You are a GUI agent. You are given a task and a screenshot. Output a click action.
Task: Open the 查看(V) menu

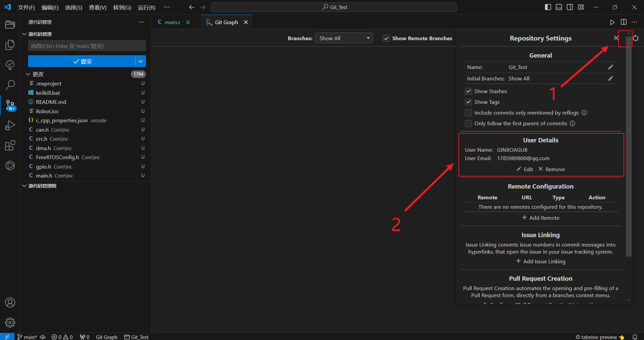click(x=98, y=7)
